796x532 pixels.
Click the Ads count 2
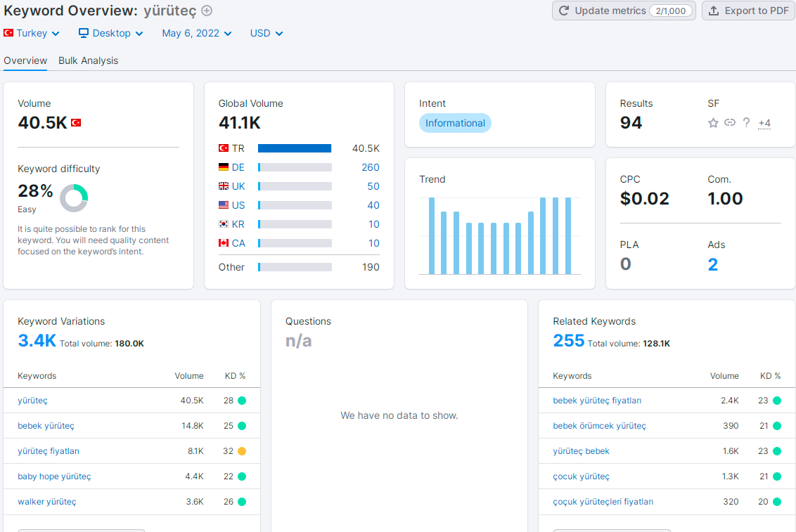(x=713, y=264)
